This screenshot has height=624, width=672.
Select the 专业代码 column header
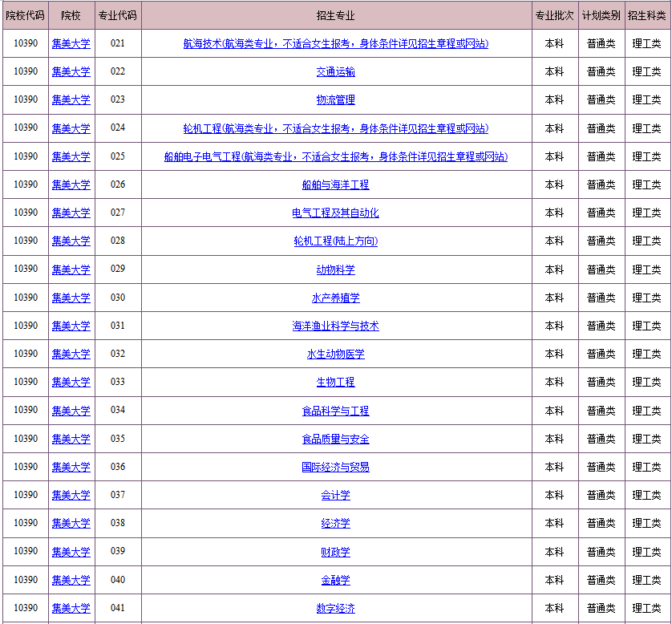point(118,15)
